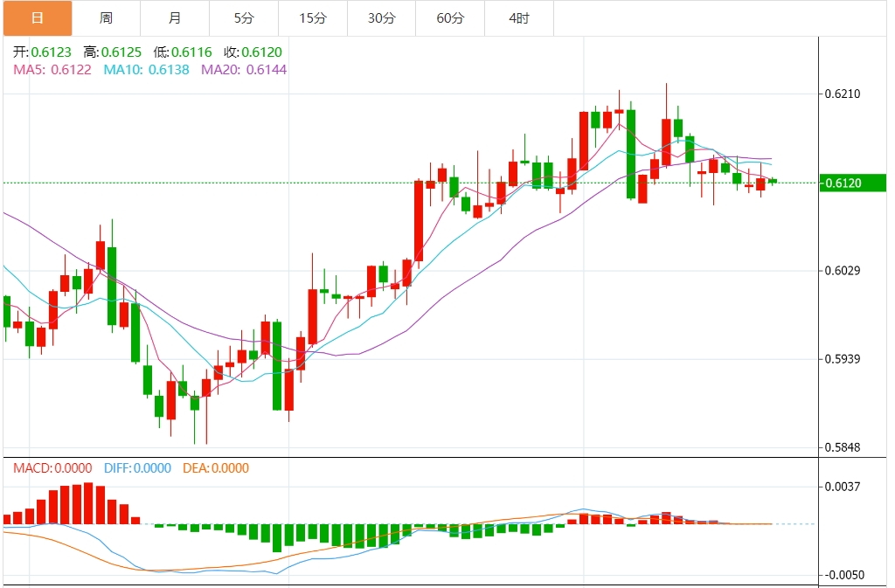Viewport: 895px width, 588px height.
Task: Open the 60分 timeframe tab
Action: tap(450, 17)
